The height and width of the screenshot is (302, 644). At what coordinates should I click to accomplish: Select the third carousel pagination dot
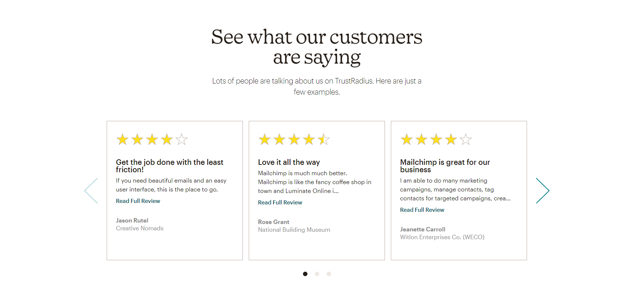(329, 274)
